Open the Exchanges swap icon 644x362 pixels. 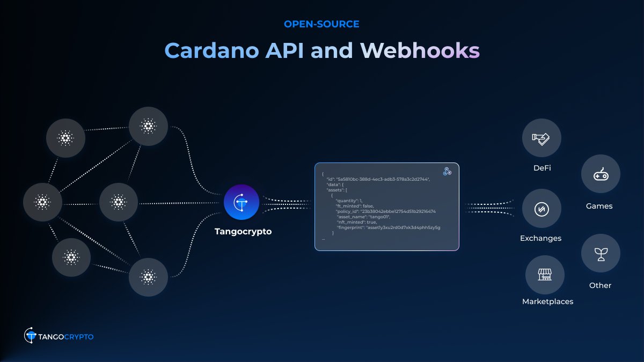541,208
